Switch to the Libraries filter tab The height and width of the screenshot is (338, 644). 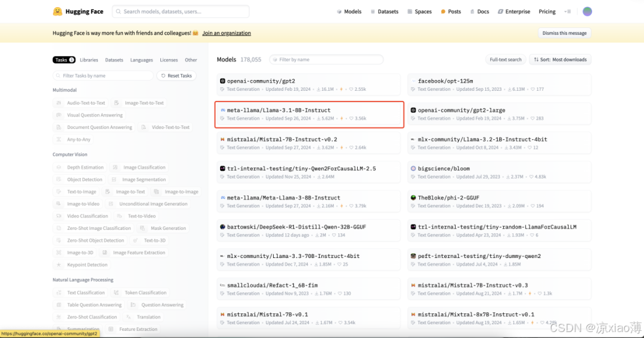[89, 60]
